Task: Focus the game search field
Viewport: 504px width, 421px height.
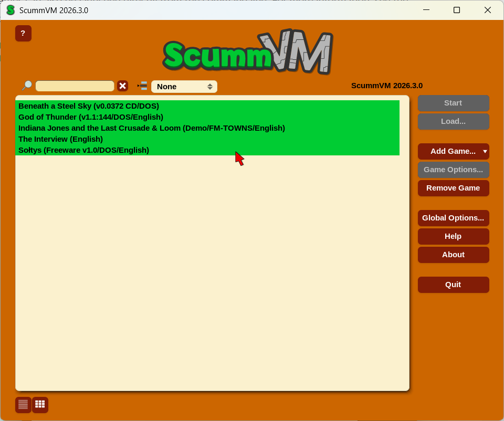Action: tap(75, 86)
